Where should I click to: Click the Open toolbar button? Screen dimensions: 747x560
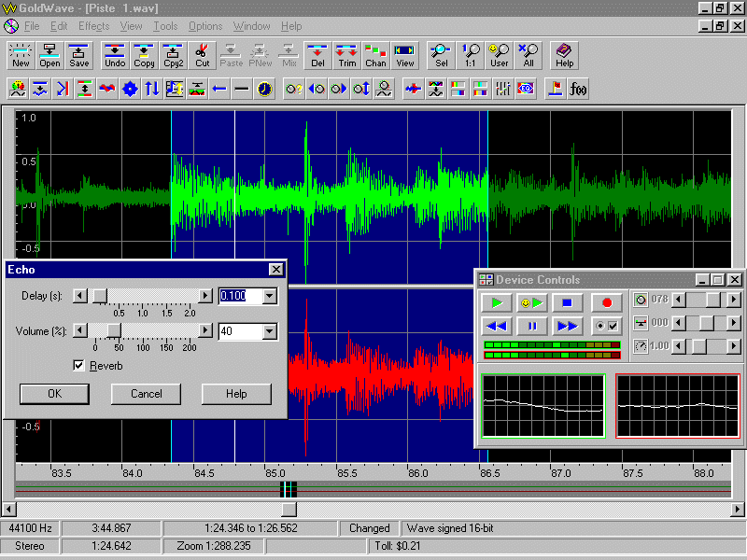pos(49,56)
